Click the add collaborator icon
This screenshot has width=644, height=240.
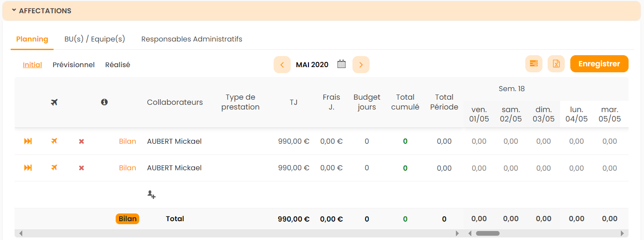[x=151, y=195]
